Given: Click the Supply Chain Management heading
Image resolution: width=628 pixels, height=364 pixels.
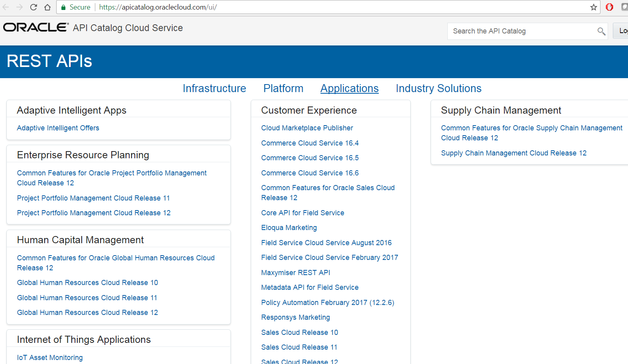Looking at the screenshot, I should [501, 110].
